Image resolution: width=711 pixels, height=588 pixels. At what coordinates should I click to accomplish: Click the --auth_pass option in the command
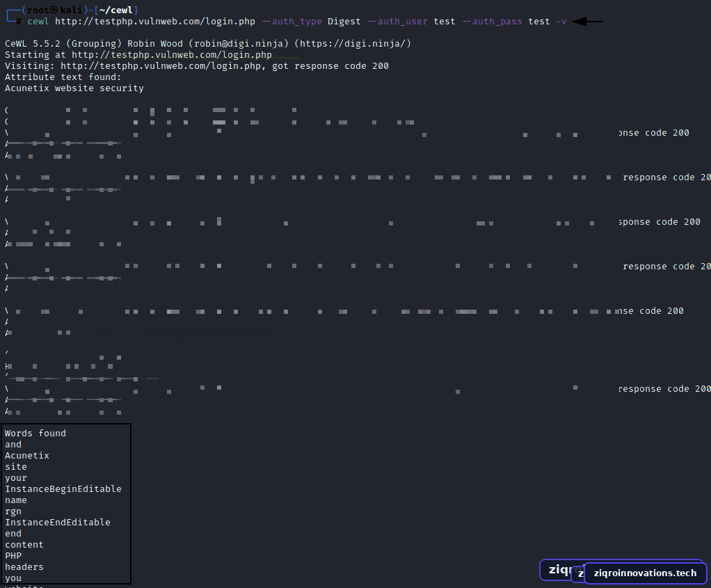tap(492, 22)
